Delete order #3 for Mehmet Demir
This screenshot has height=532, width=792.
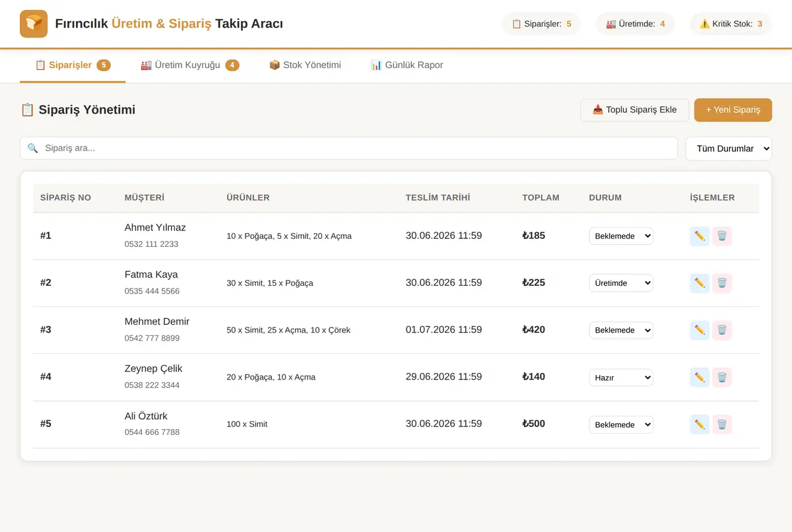[x=722, y=330]
